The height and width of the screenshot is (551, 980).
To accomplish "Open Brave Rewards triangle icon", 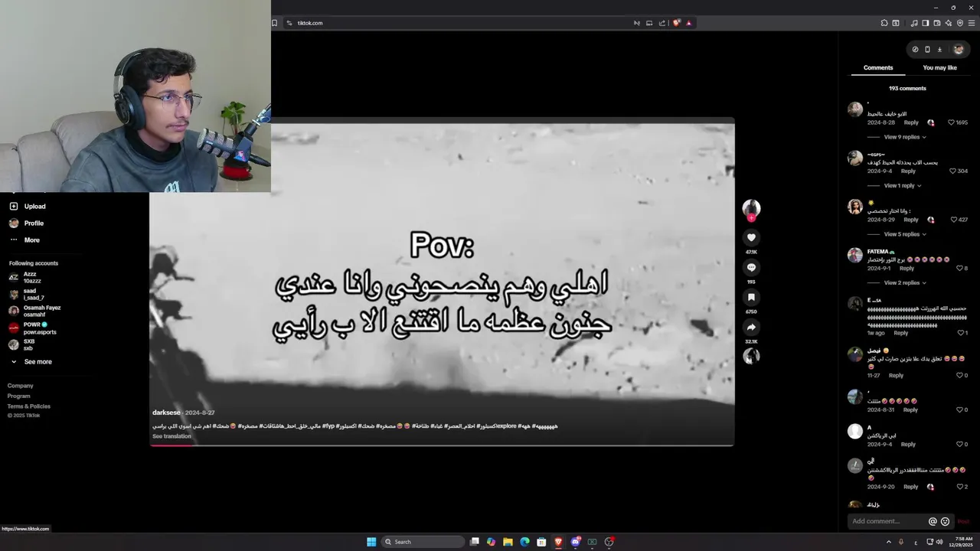I will 689,23.
